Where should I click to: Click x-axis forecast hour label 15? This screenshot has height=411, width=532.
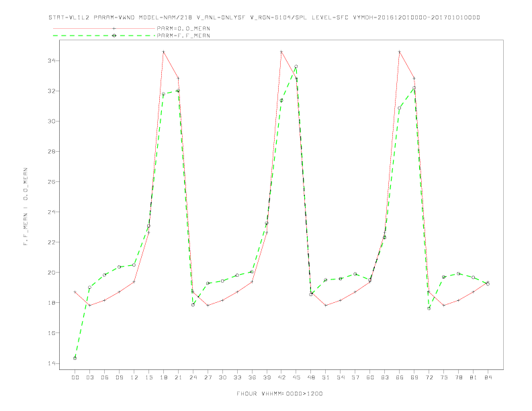pyautogui.click(x=148, y=377)
